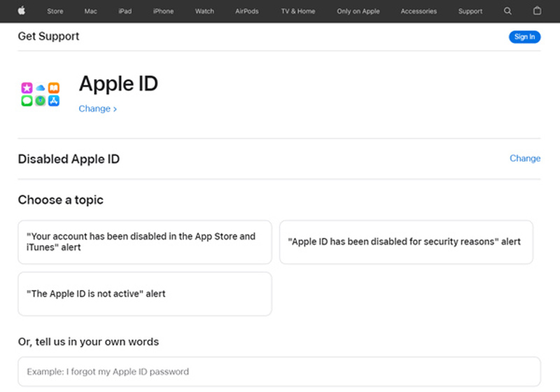Click the Apple ID title text
560x392 pixels.
point(118,84)
